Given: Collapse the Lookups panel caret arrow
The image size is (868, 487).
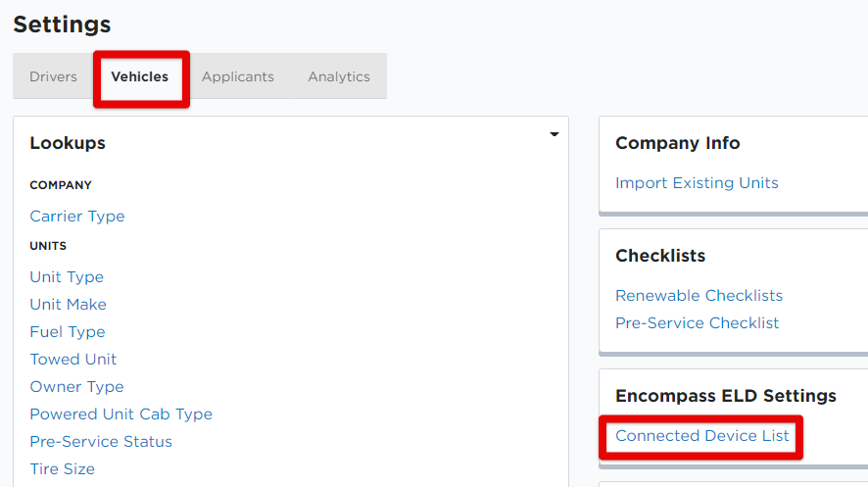Looking at the screenshot, I should click(554, 134).
